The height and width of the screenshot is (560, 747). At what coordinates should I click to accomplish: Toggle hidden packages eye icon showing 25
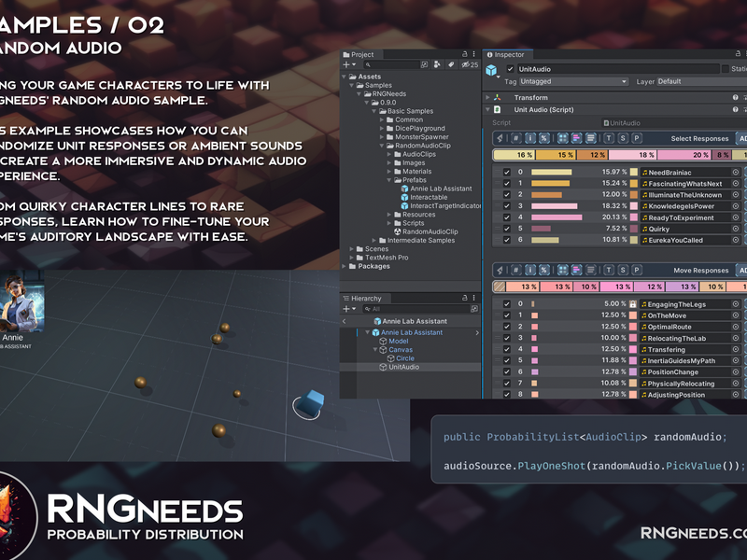(x=470, y=64)
